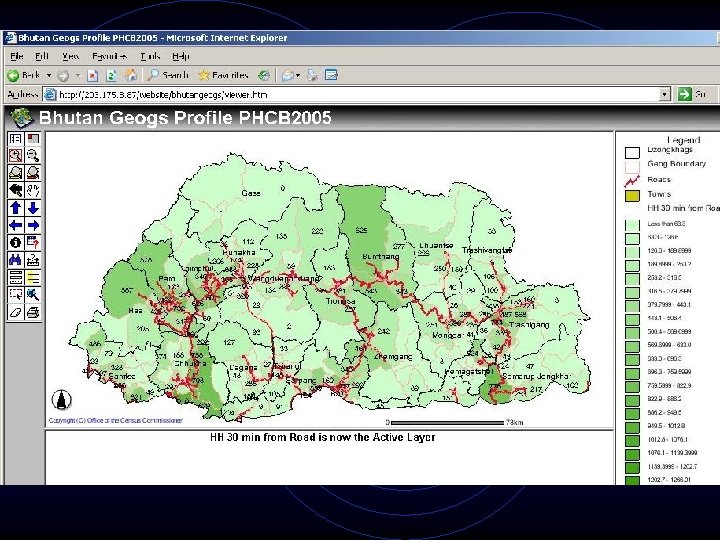Click the north arrow on the map
The image size is (720, 540).
pyautogui.click(x=62, y=399)
